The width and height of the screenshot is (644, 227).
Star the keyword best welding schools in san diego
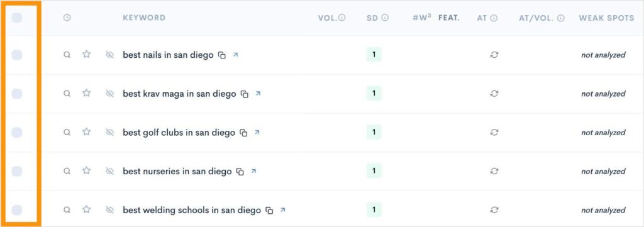pos(86,209)
